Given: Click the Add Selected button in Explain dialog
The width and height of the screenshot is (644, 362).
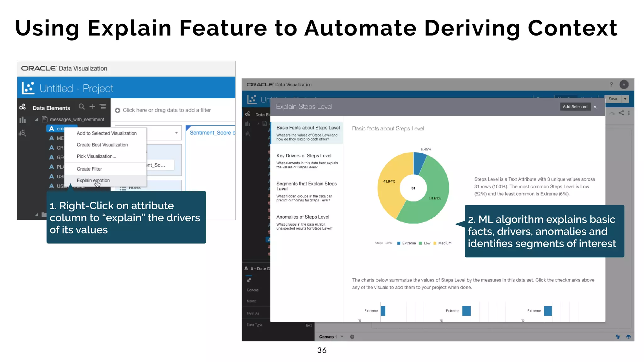Looking at the screenshot, I should pos(575,107).
